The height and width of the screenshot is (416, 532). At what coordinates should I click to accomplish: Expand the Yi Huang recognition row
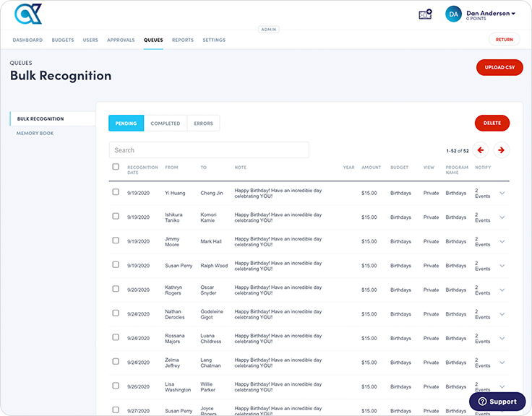point(502,193)
